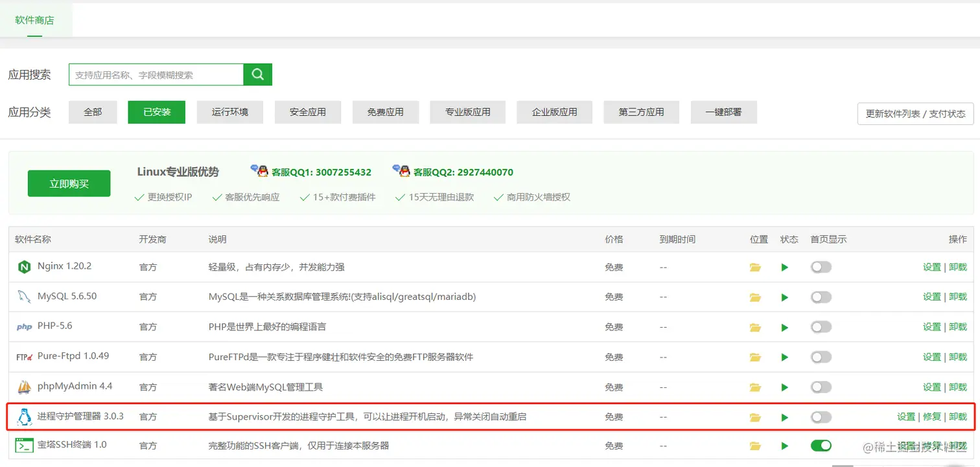Switch to the 软件商店 tab
Image resolution: width=980 pixels, height=467 pixels.
(x=35, y=20)
